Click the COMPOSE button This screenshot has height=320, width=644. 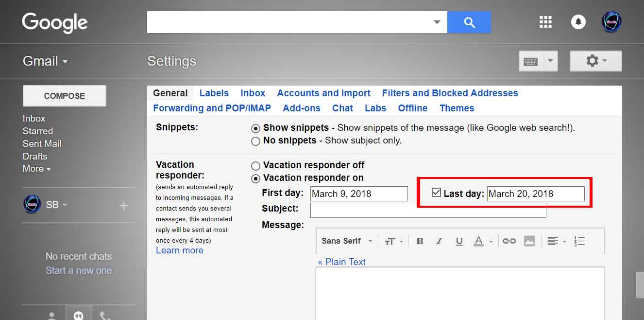pos(64,96)
